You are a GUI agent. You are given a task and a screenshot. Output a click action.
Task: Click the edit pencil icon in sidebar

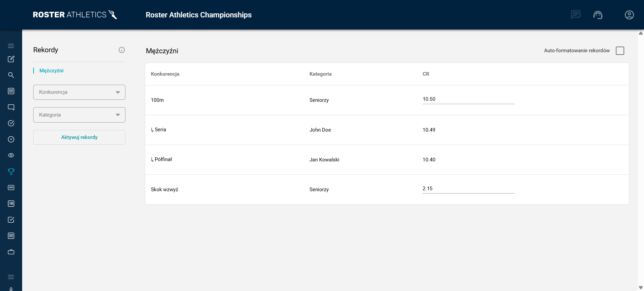pos(11,59)
